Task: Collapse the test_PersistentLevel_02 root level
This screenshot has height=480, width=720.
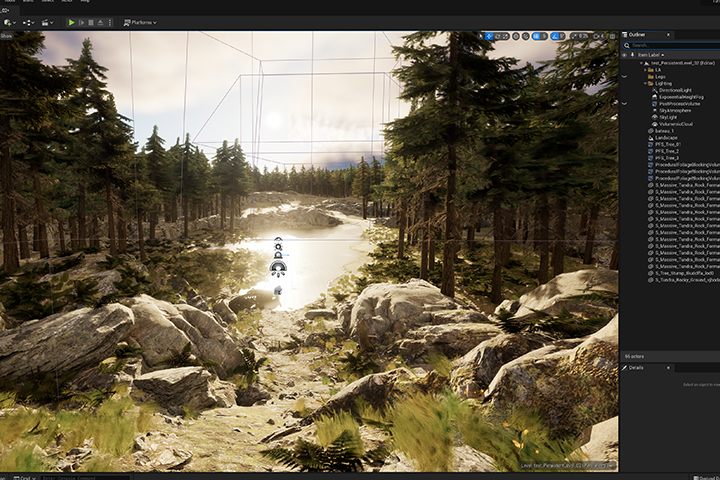Action: (641, 63)
